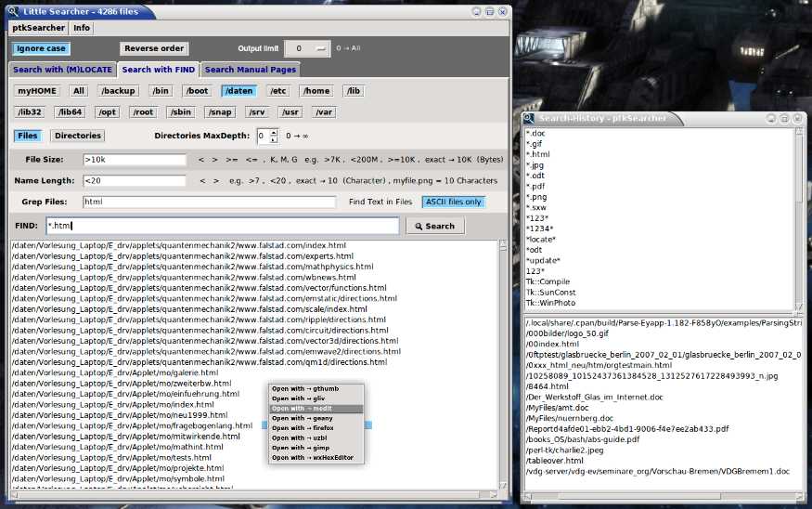This screenshot has width=812, height=509.
Task: Select /000bilder/logo_50.gif history entry
Action: [567, 333]
